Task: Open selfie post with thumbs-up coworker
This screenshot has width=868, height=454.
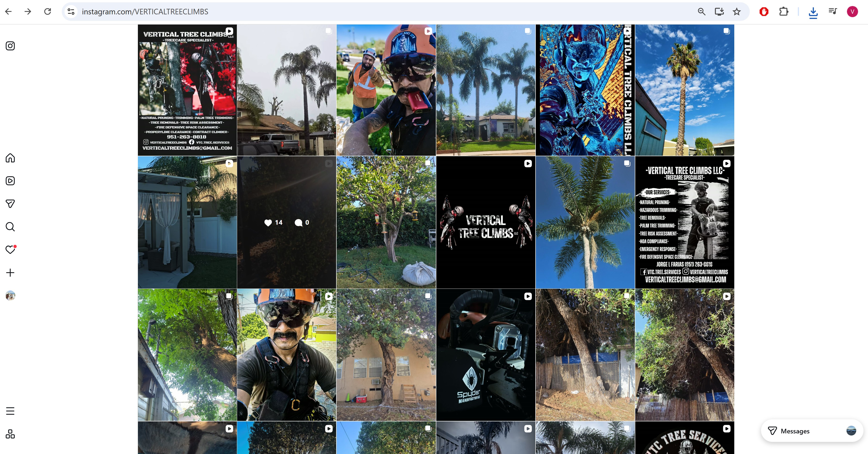Action: click(x=386, y=90)
